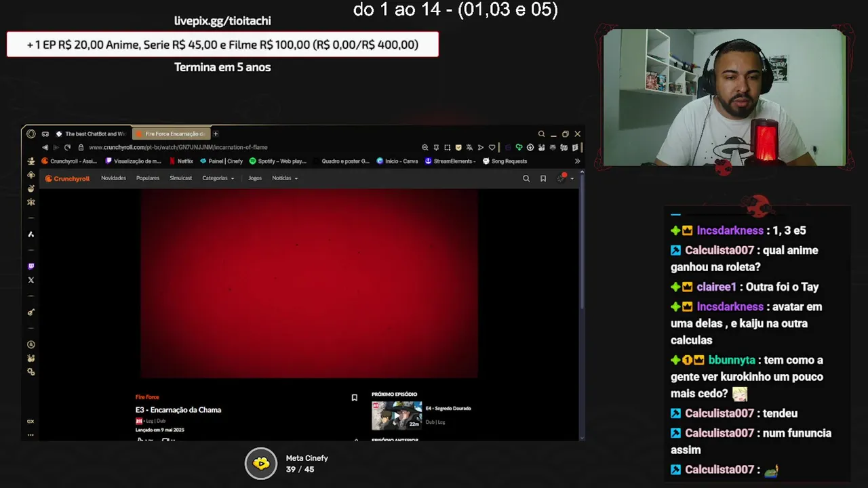
Task: Click Meta Cinefy goal badge icon
Action: (261, 464)
